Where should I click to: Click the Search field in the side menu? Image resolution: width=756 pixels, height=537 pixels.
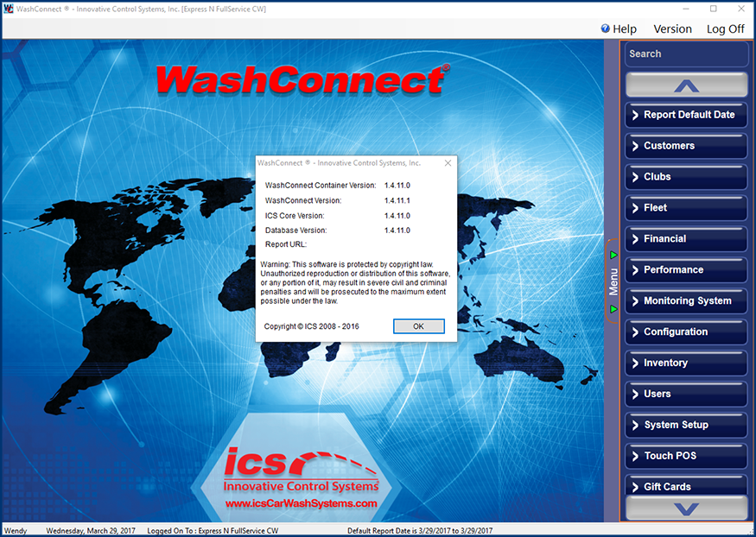(686, 54)
